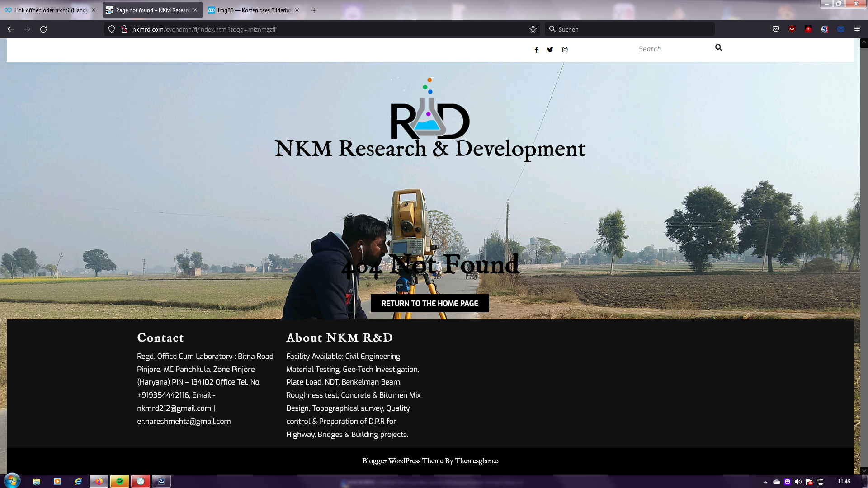Screen dimensions: 868x488
Task: Open the red YouTube extension icon
Action: (x=808, y=29)
